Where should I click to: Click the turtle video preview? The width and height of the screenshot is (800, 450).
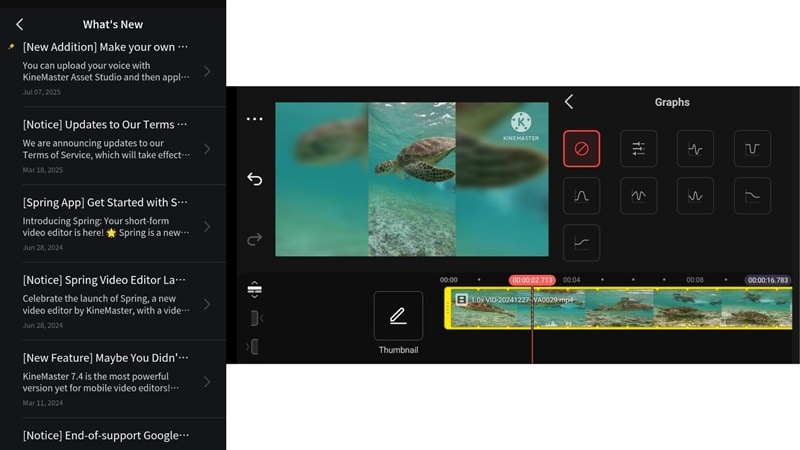412,179
